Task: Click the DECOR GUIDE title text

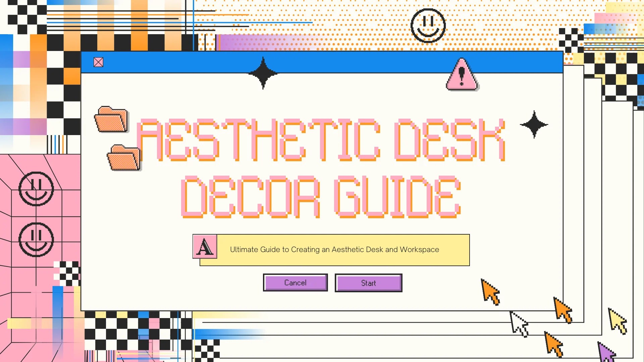Action: [321, 197]
